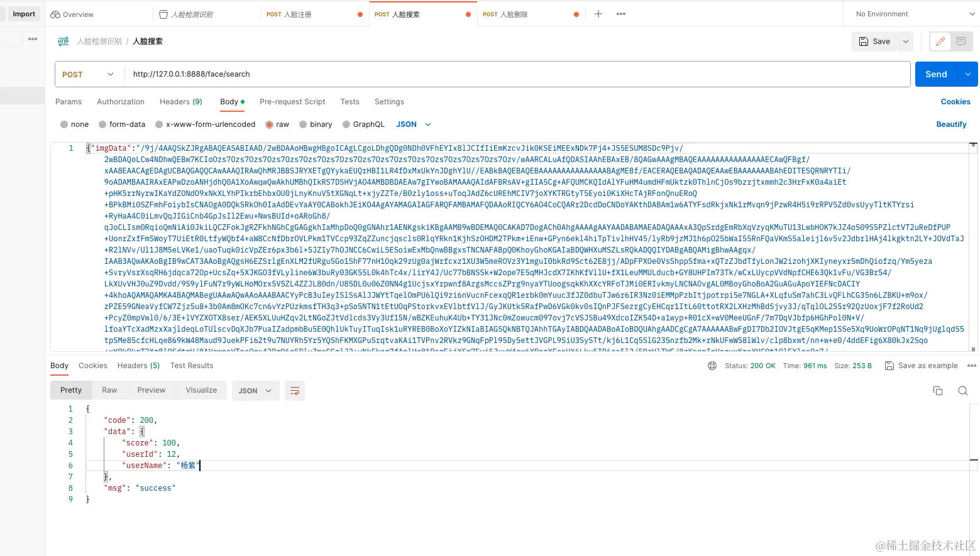
Task: Switch to the Headers (9) tab
Action: tap(181, 102)
